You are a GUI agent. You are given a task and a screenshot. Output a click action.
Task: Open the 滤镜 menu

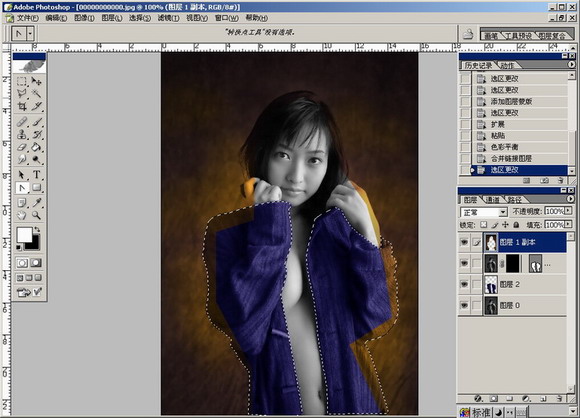(169, 18)
